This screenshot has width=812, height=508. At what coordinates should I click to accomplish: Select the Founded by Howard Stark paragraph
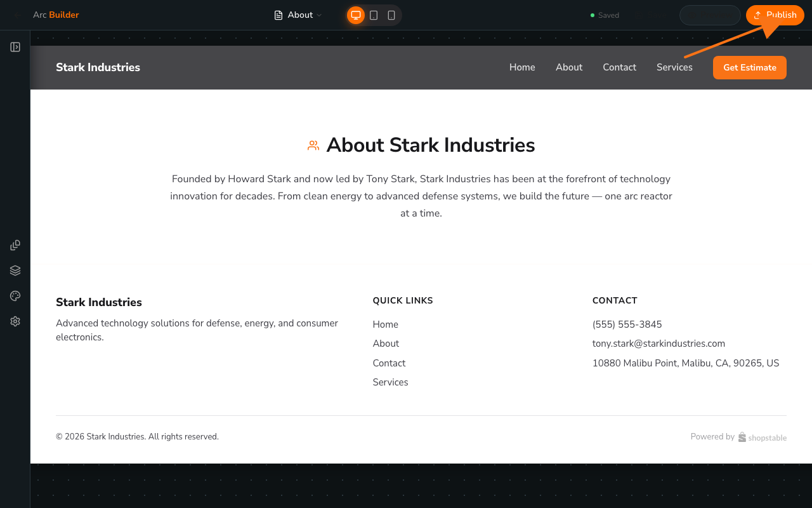click(x=421, y=196)
